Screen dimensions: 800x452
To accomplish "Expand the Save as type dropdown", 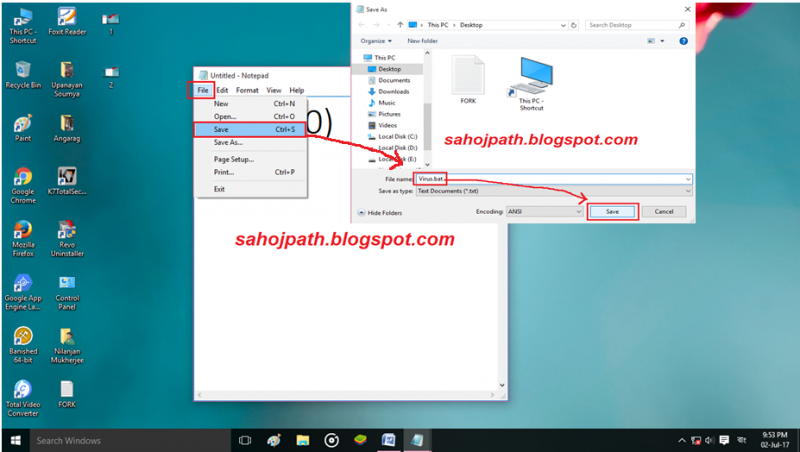I will point(688,191).
